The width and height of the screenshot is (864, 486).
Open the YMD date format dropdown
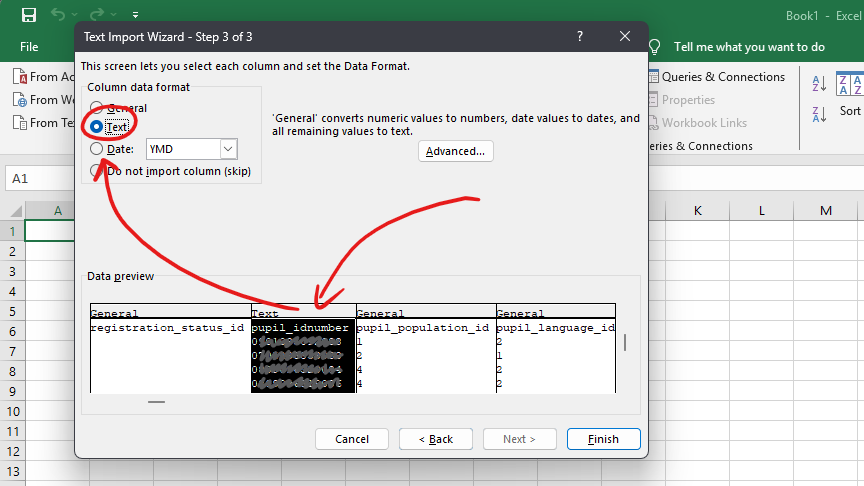pyautogui.click(x=228, y=149)
